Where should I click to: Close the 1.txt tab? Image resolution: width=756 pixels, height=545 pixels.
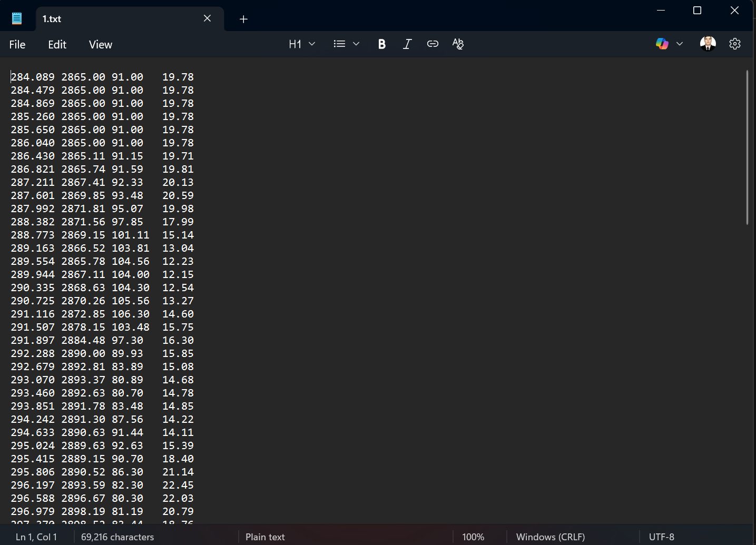click(x=207, y=18)
